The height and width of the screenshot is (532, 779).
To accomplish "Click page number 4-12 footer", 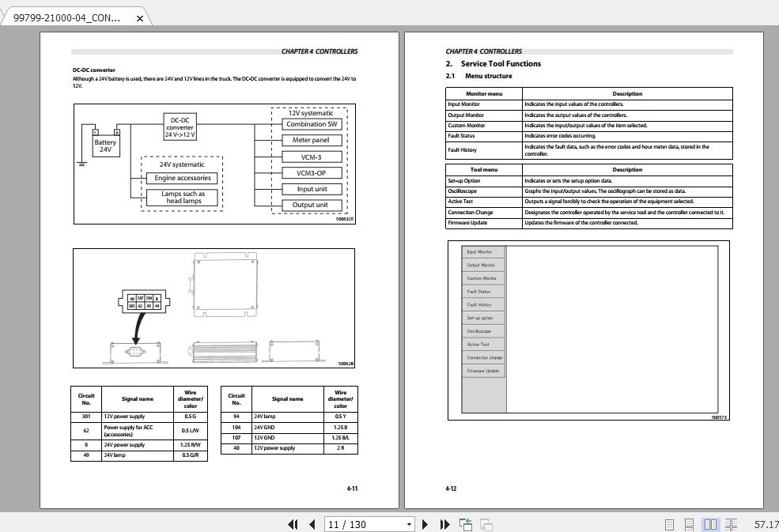I will pos(451,489).
